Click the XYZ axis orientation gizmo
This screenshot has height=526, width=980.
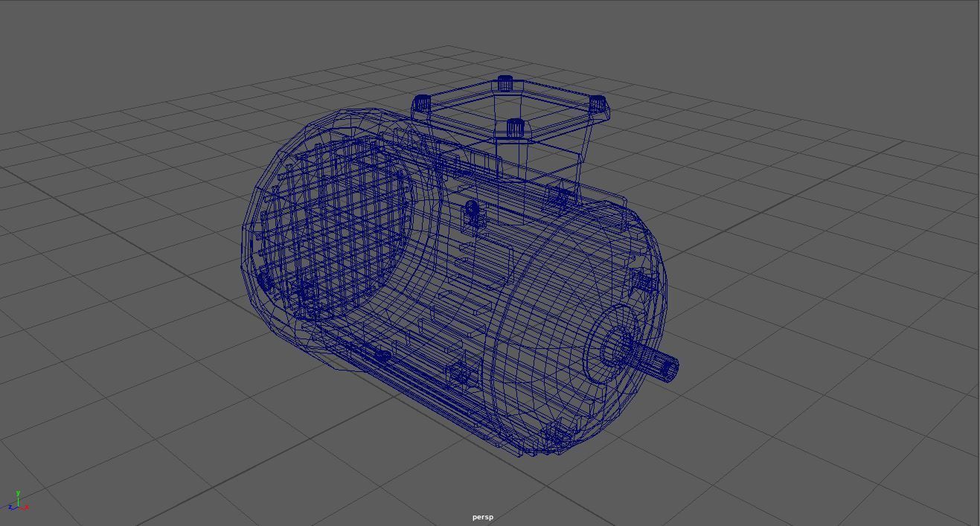tap(18, 501)
